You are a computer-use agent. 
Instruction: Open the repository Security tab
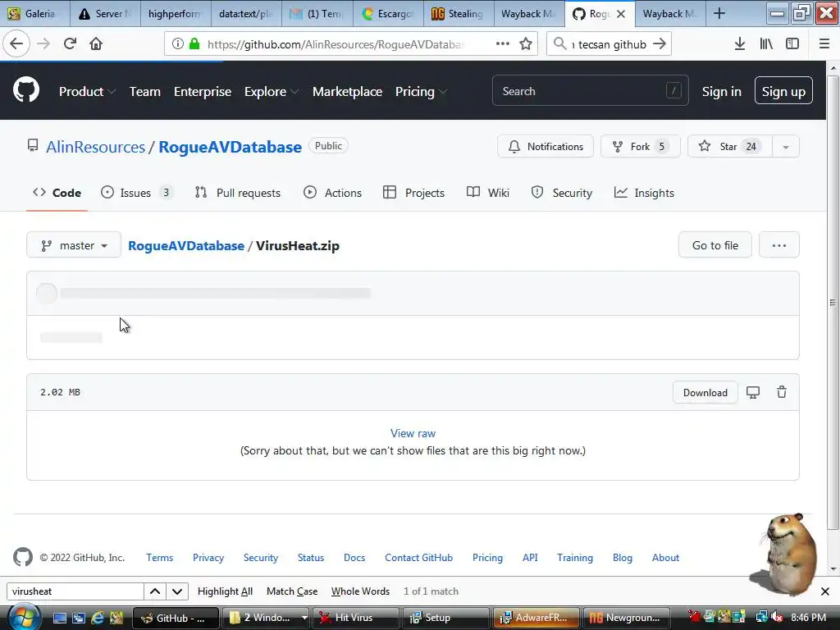click(x=561, y=193)
